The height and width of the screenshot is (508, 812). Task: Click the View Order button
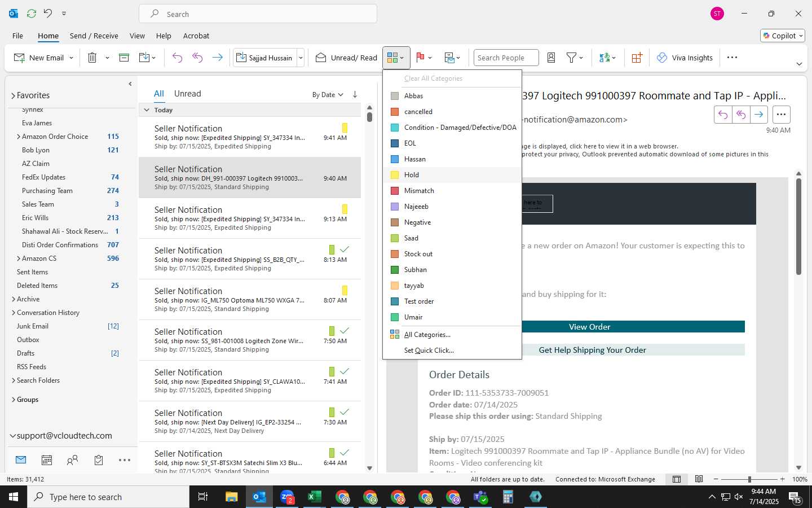[589, 327]
